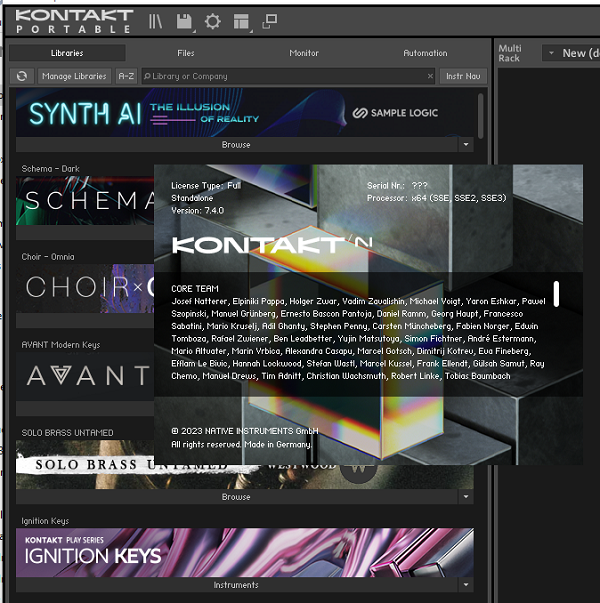Viewport: 600px width, 603px height.
Task: Click the Version: 7.4.0 text
Action: pyautogui.click(x=197, y=210)
